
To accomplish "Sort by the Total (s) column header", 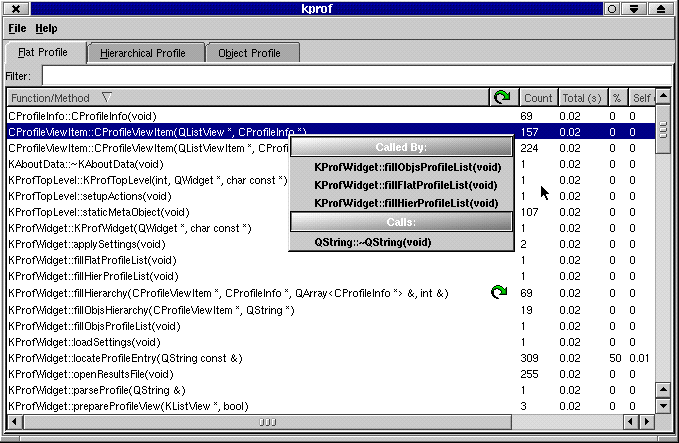I will click(583, 98).
